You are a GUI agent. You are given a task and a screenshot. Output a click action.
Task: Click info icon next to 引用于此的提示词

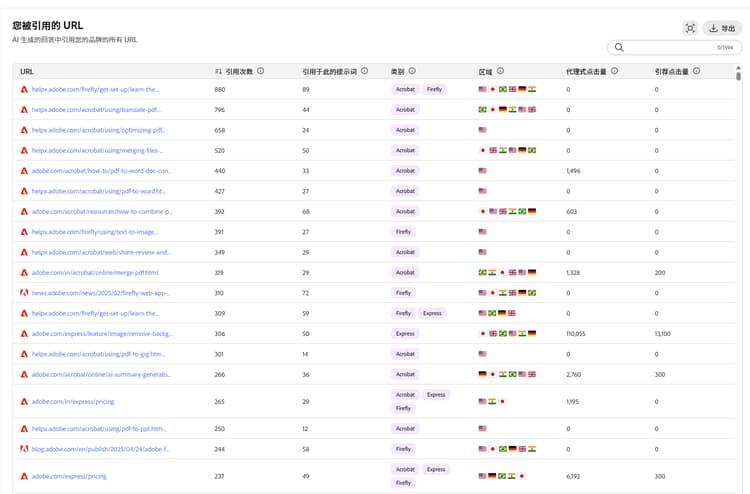point(364,72)
